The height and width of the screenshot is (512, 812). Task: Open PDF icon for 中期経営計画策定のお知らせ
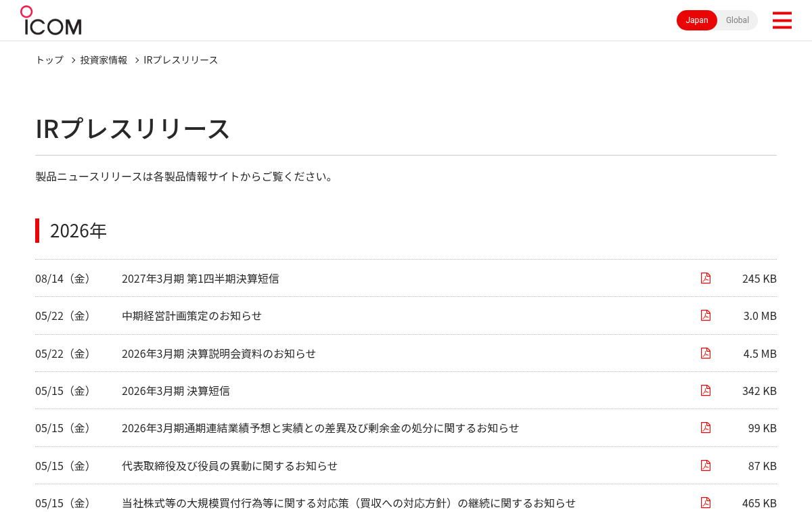[706, 315]
